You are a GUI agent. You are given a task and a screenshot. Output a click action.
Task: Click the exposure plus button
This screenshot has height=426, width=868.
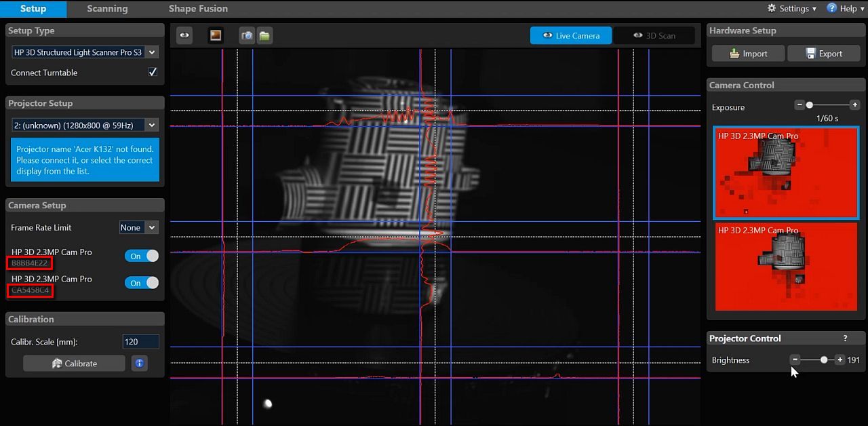click(854, 105)
